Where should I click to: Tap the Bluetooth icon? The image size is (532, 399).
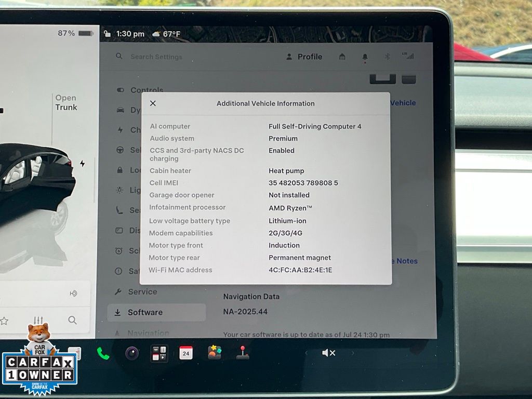click(x=387, y=57)
